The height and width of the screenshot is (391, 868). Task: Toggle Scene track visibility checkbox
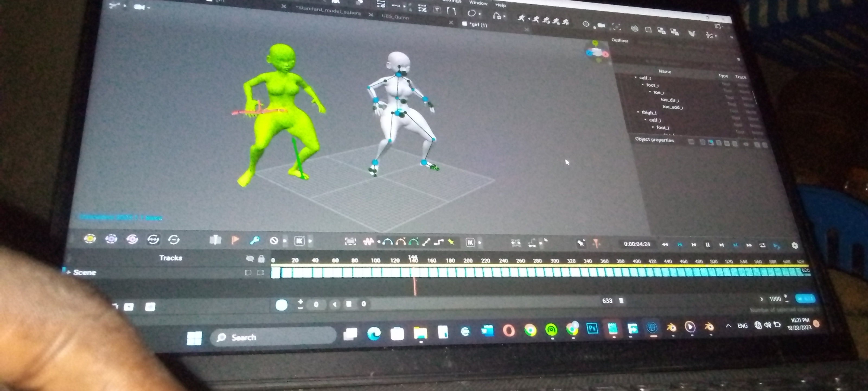tap(248, 273)
